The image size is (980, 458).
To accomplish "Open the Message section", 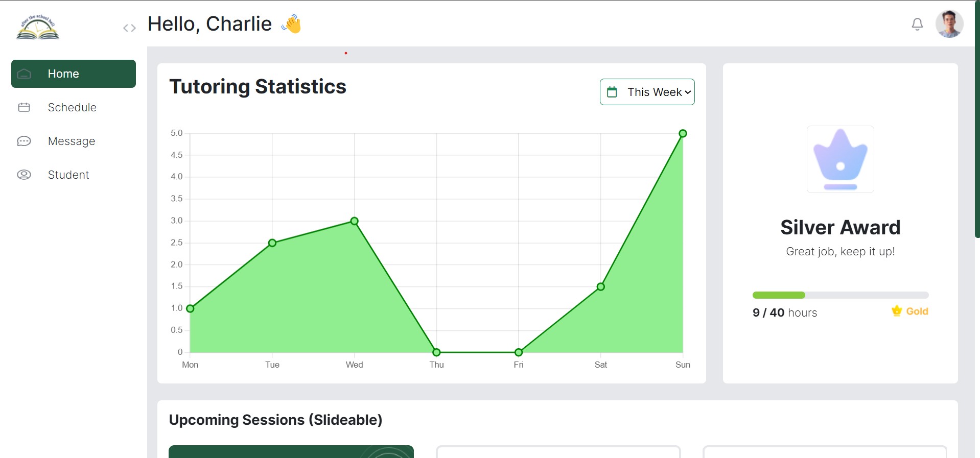I will pos(72,141).
